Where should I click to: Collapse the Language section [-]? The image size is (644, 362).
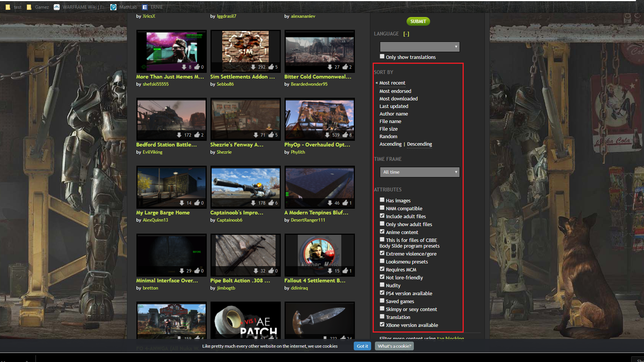click(406, 34)
